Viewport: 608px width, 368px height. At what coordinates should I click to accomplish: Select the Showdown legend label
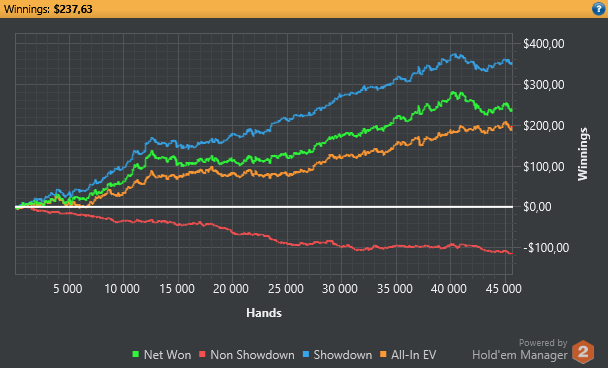pos(343,354)
